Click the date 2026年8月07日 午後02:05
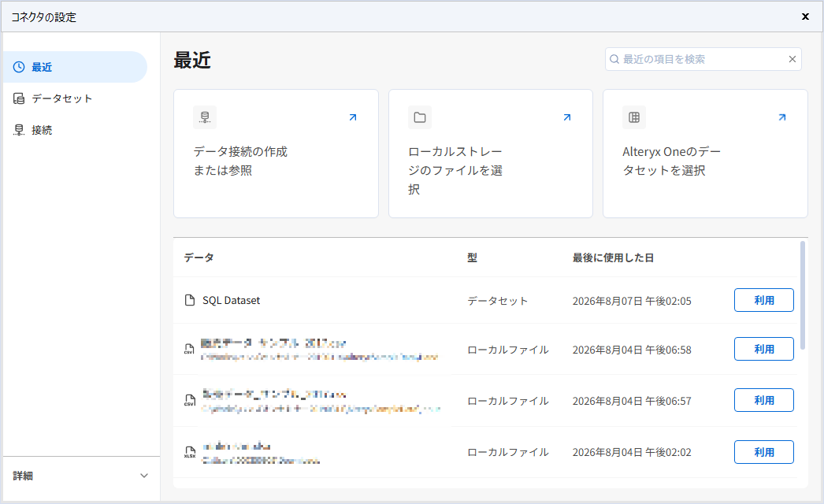This screenshot has height=504, width=824. click(632, 301)
